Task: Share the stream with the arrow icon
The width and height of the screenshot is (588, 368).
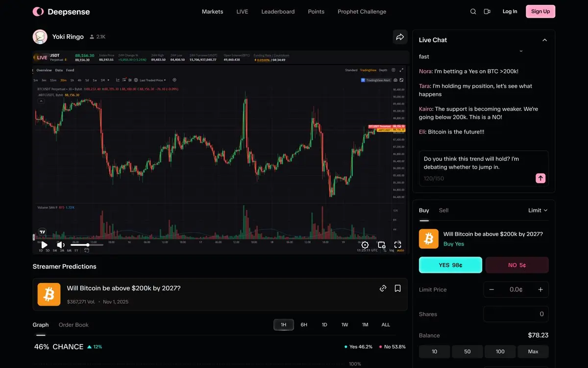Action: [x=400, y=37]
